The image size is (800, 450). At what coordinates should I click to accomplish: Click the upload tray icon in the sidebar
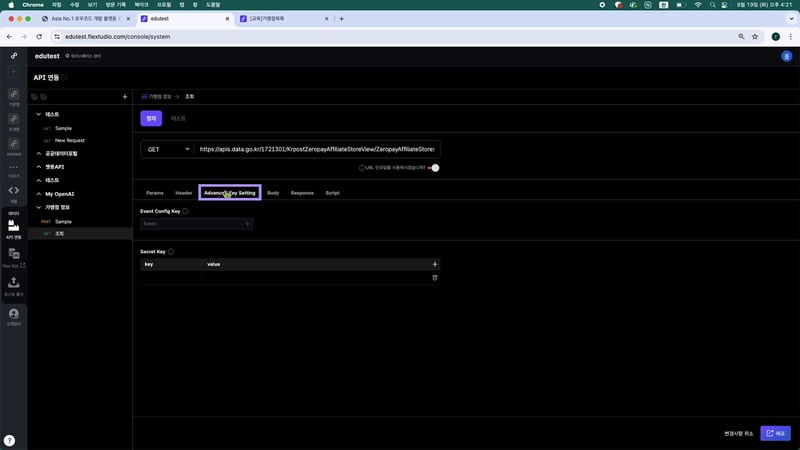(x=14, y=284)
